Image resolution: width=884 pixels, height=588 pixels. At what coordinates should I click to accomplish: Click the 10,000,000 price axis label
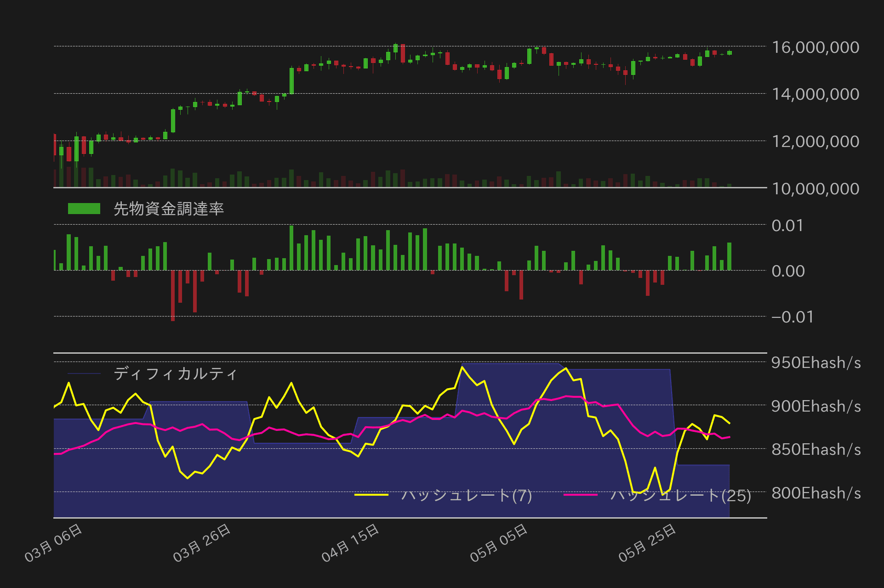[x=815, y=189]
